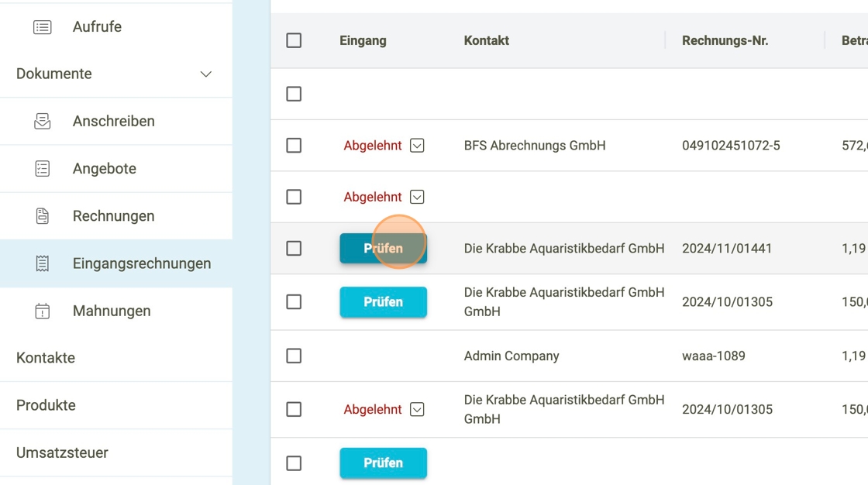Viewport: 868px width, 485px height.
Task: Select the Admin Company row checkbox
Action: [294, 356]
